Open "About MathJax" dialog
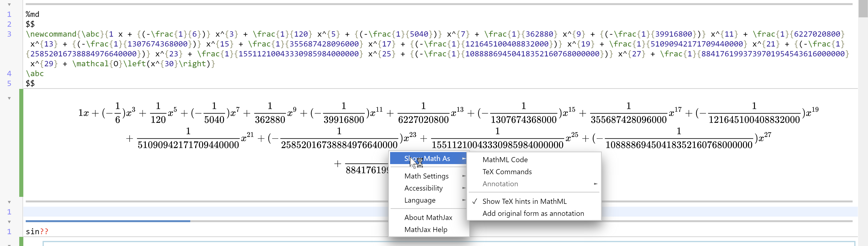 click(x=428, y=217)
